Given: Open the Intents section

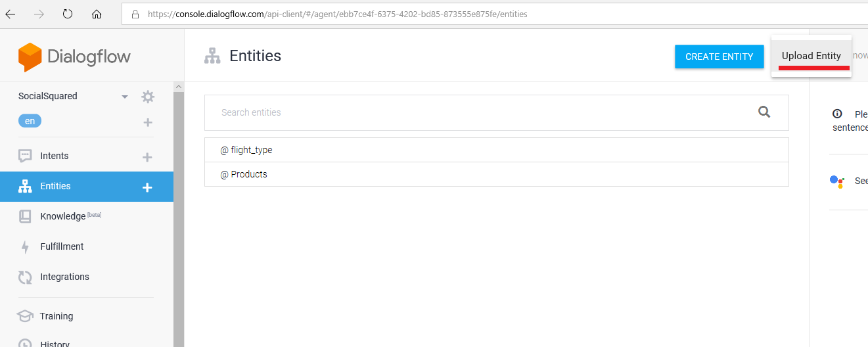Looking at the screenshot, I should click(x=55, y=156).
